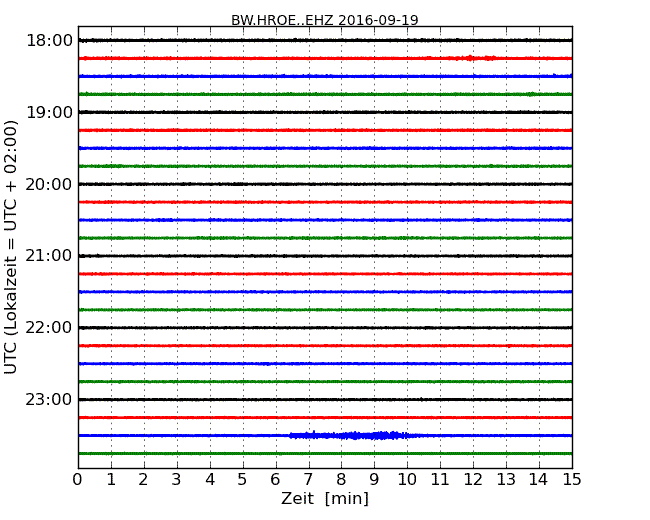Click the 19:00 time label
The height and width of the screenshot is (520, 650).
(49, 112)
